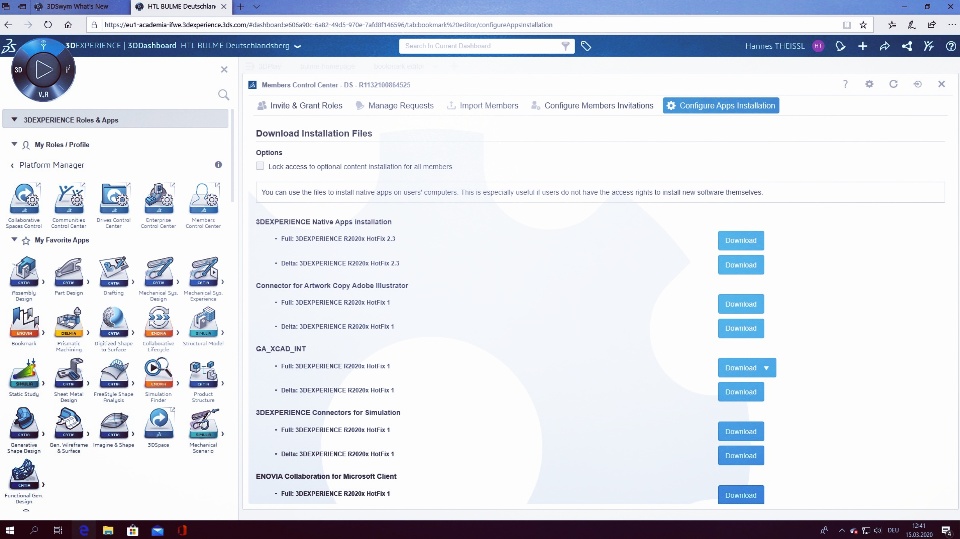
Task: Refresh the Members Control Center widget
Action: tap(893, 84)
